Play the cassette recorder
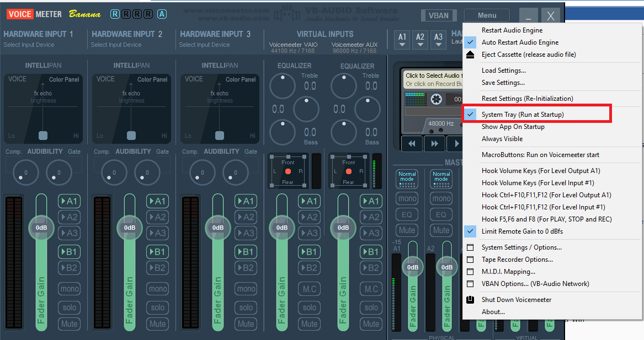Screen dimensions: 644x340 click(x=455, y=143)
